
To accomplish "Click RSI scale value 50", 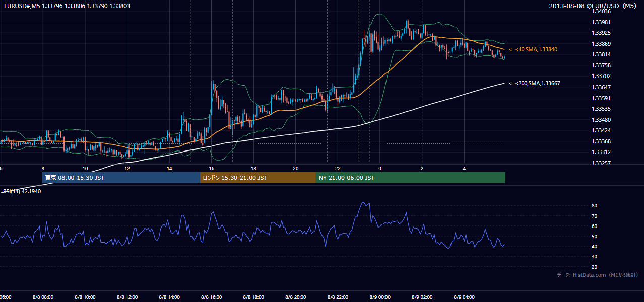I will point(595,236).
